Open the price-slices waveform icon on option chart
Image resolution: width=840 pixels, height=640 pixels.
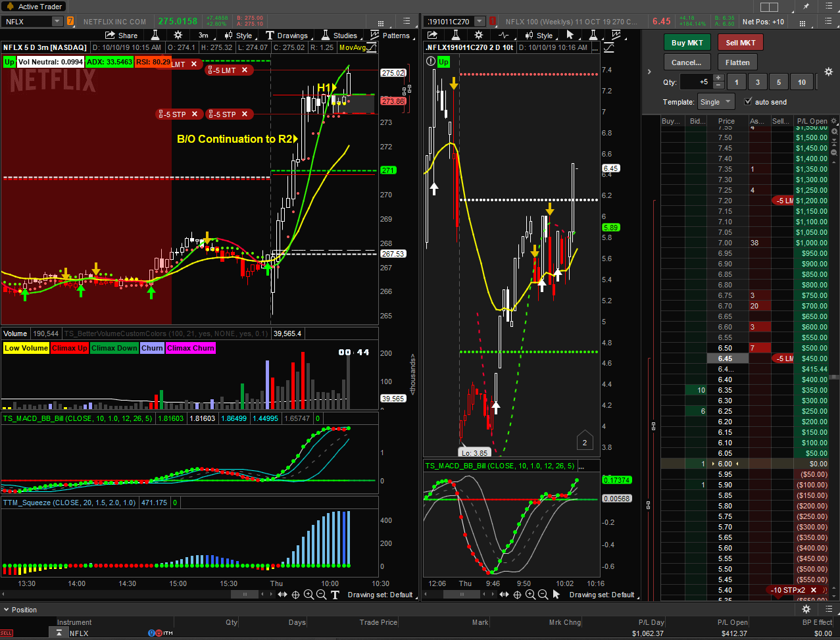(504, 36)
